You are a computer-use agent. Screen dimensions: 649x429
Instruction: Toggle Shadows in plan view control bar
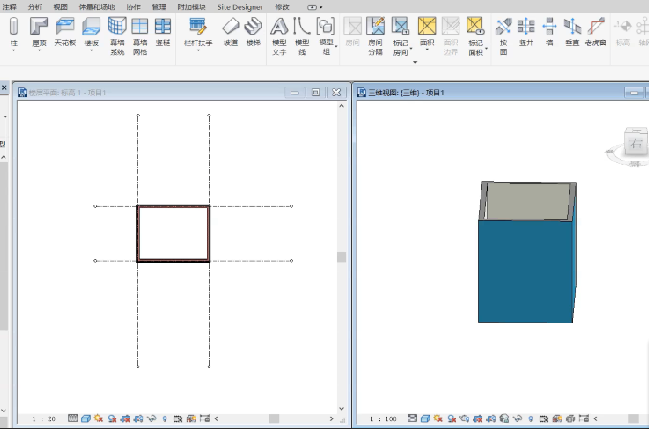pyautogui.click(x=112, y=418)
